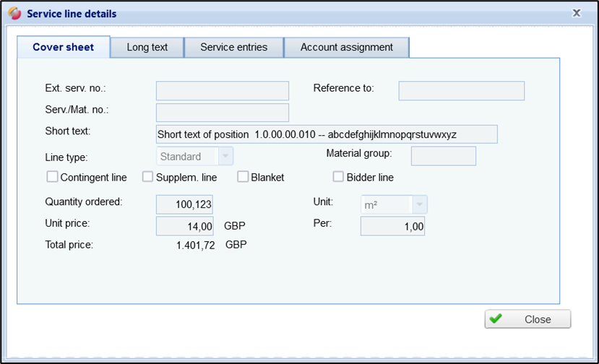Click the app logo icon in title bar
599x364 pixels.
pos(14,13)
